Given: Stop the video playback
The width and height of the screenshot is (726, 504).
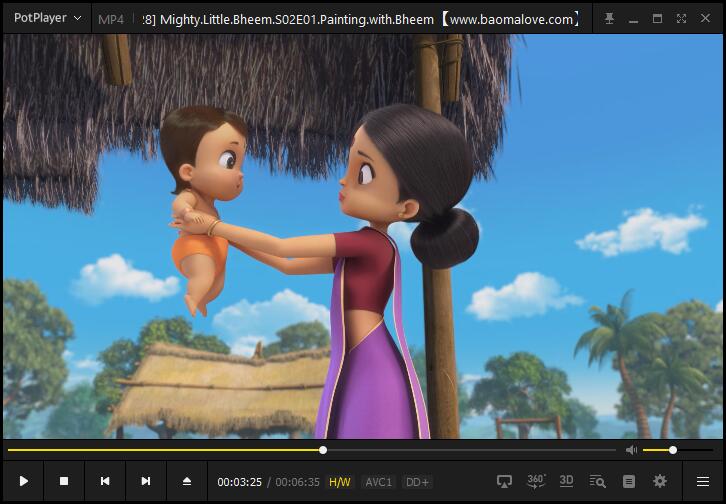Looking at the screenshot, I should 64,481.
